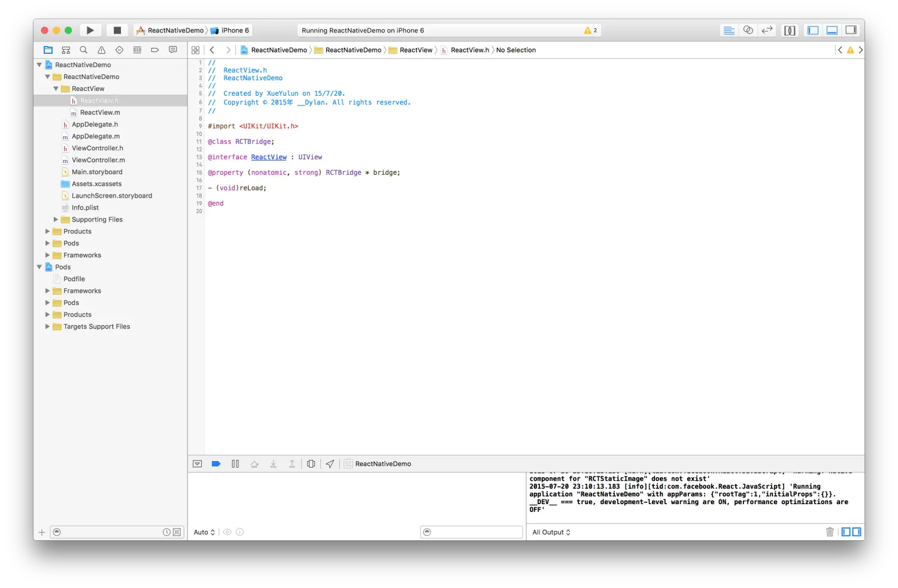Add a new file with plus button
Viewport: 898px width, 588px height.
tap(42, 532)
